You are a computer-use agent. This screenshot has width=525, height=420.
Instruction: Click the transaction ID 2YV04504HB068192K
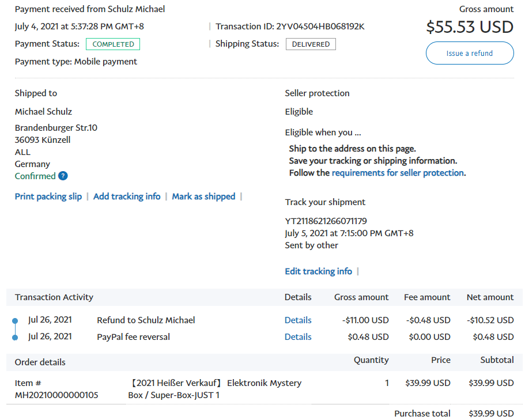click(x=320, y=27)
